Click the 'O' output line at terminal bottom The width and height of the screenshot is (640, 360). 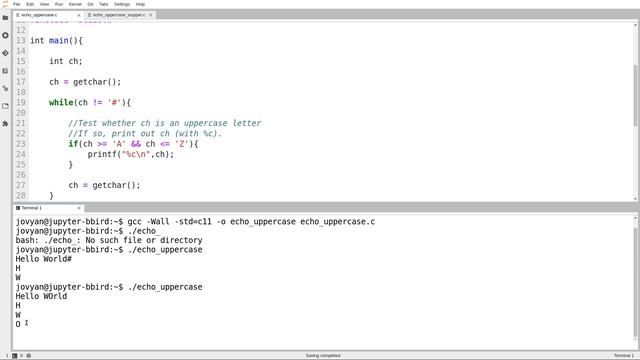pos(18,324)
